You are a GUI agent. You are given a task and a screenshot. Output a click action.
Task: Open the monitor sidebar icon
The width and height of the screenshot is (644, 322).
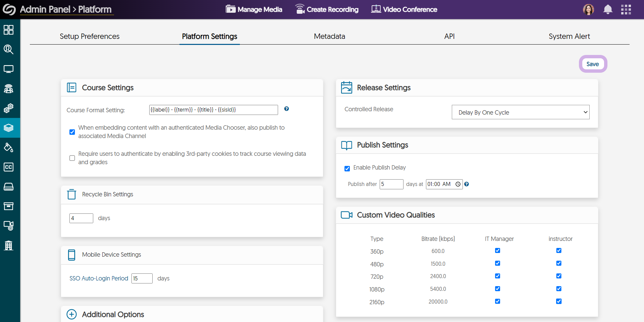(x=8, y=69)
